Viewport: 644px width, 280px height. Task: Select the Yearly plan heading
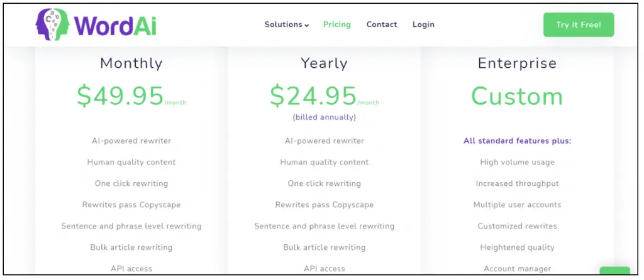click(x=325, y=63)
